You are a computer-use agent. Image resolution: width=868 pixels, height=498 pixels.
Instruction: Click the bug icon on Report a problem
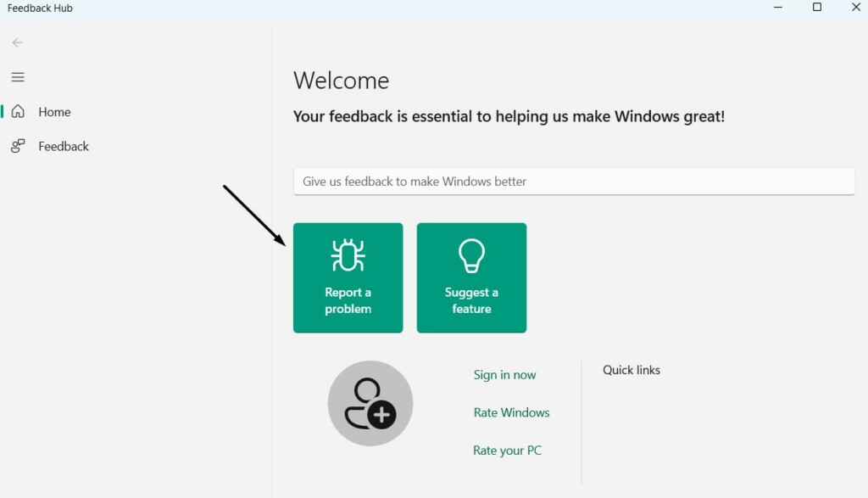point(348,255)
